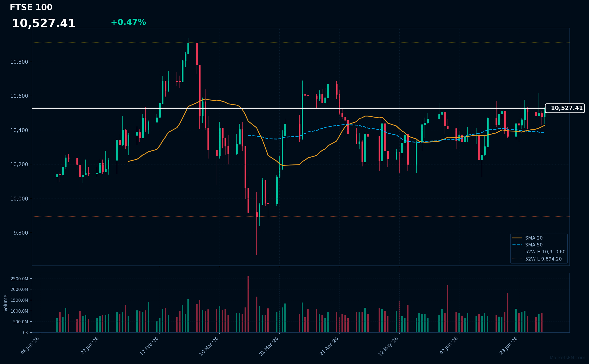The width and height of the screenshot is (589, 364).
Task: Select the 27 Jan '26 date label
Action: pos(90,345)
